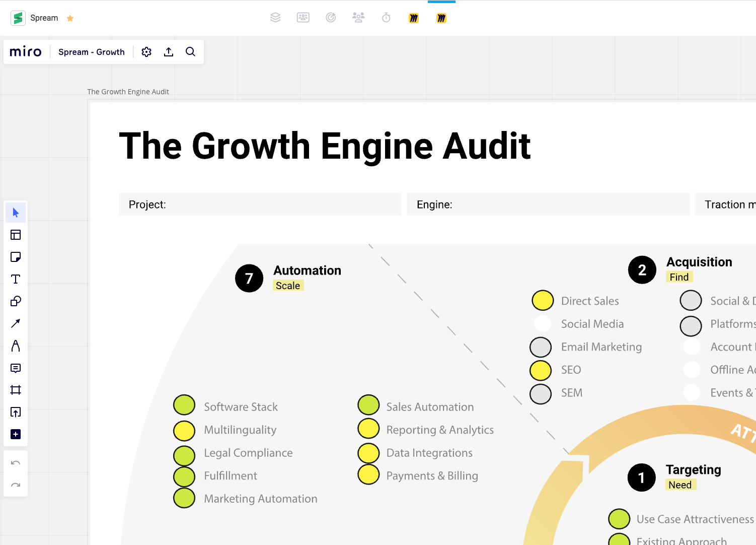Open the comment tool

16,368
